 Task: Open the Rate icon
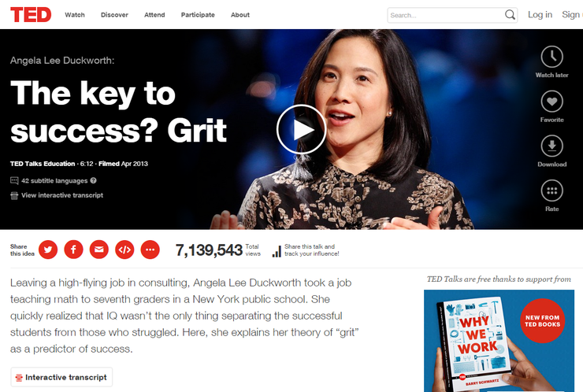point(551,190)
